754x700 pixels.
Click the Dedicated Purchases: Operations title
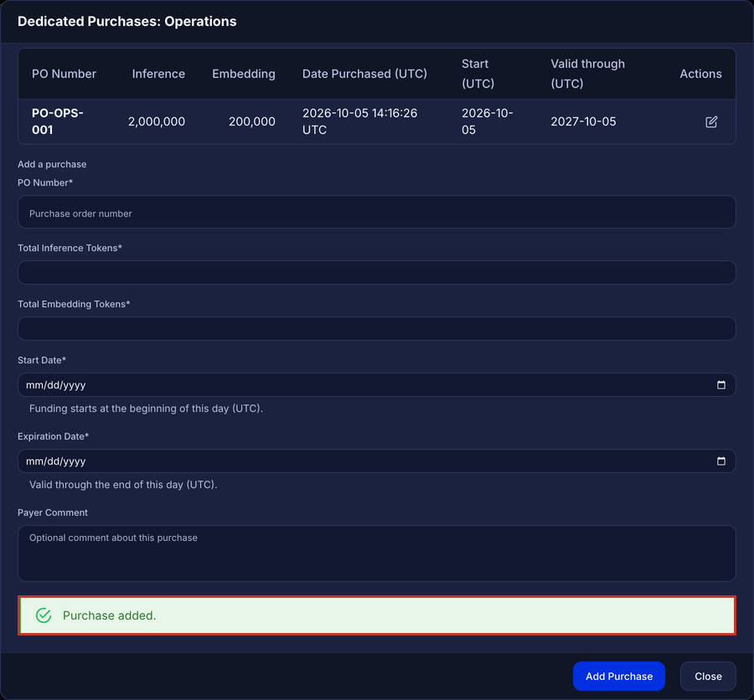point(127,21)
